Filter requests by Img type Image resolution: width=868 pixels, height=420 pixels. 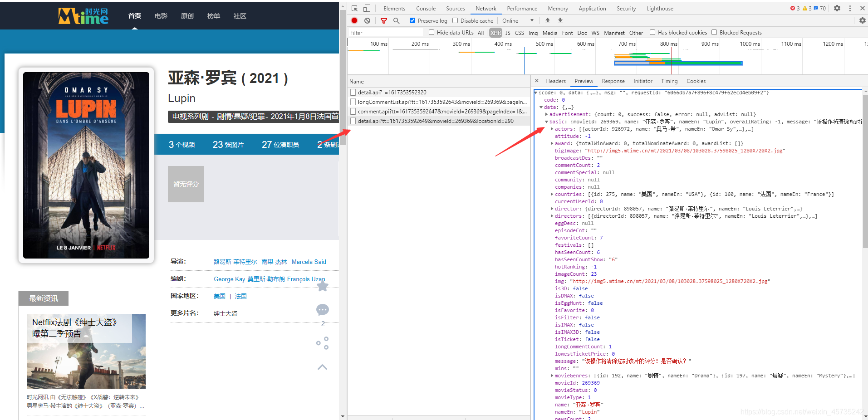(x=533, y=33)
